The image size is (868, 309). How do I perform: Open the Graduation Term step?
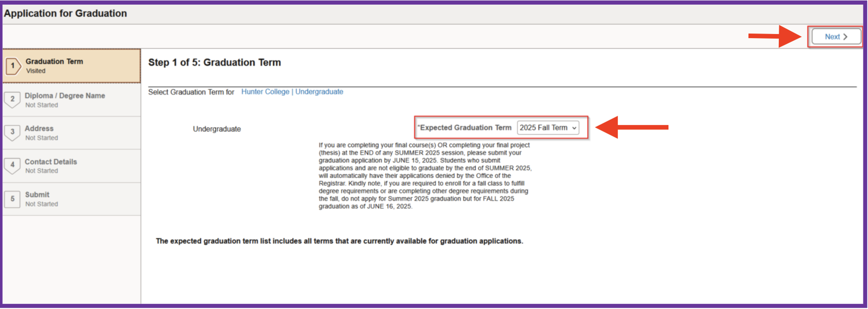tap(54, 62)
